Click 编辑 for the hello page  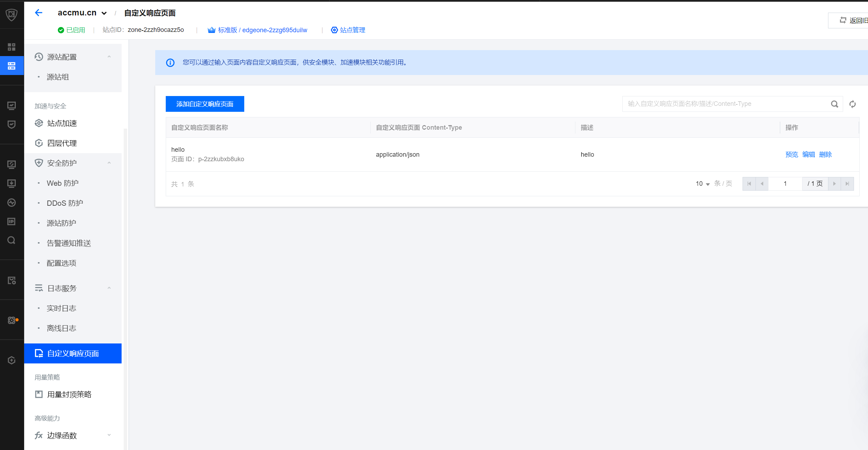(808, 155)
